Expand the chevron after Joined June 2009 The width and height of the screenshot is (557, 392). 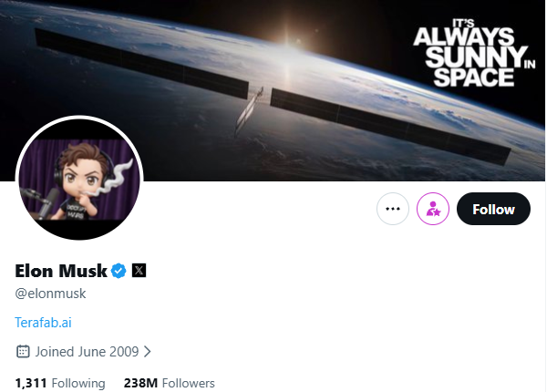coord(147,351)
